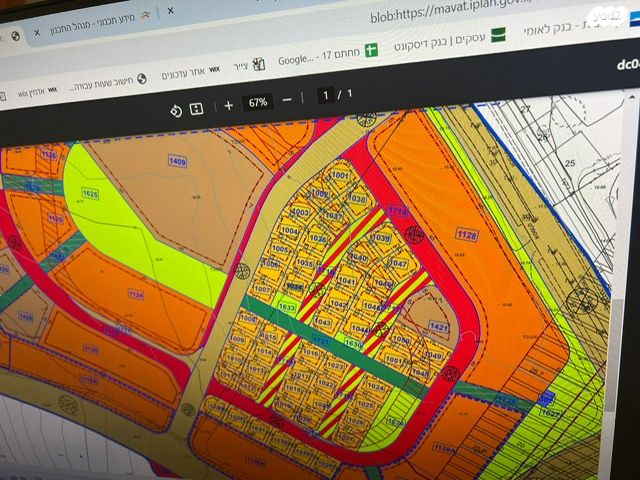The image size is (640, 480).
Task: Click the yellow-green area labeled 1625
Action: point(90,194)
